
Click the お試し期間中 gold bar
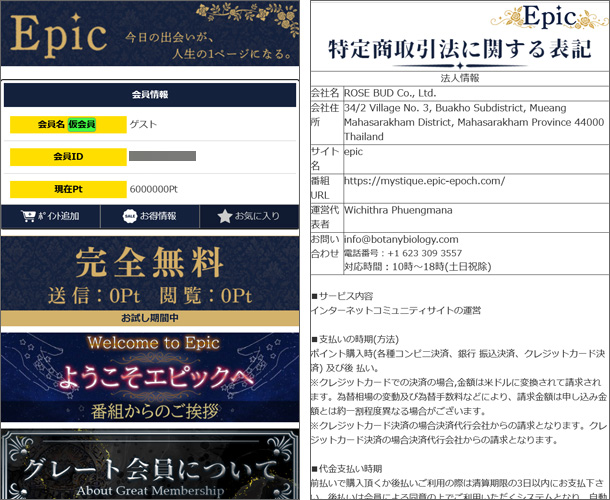pos(150,318)
